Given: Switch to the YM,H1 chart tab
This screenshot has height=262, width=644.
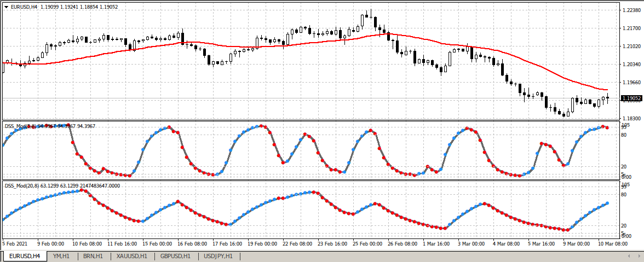Looking at the screenshot, I should pos(61,256).
